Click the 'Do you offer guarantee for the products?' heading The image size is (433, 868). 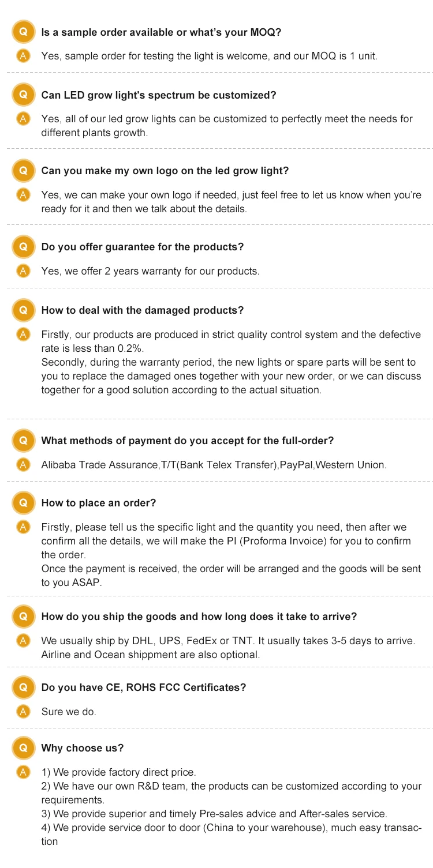[143, 247]
